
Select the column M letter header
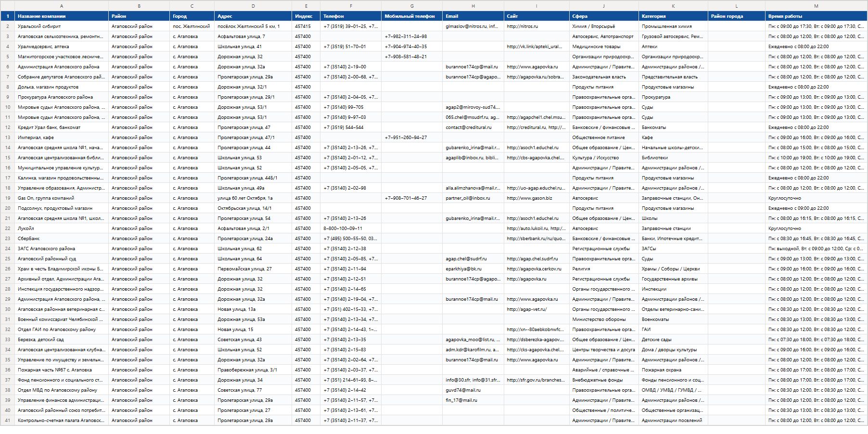pos(816,6)
